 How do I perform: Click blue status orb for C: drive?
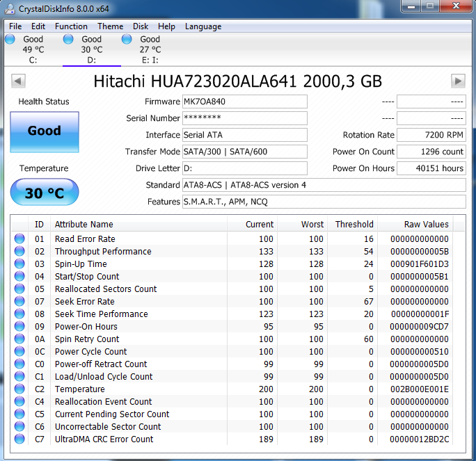[10, 39]
